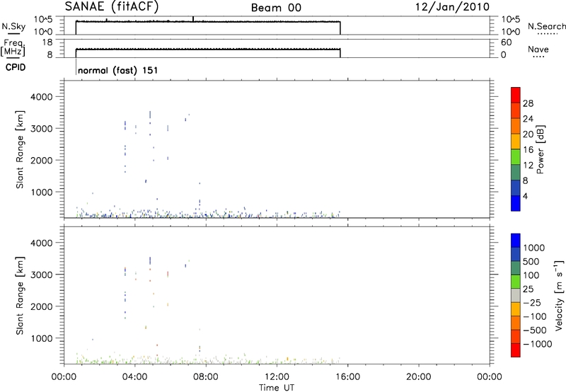Pick the yellow power swatch between 16 and 20
566x392 pixels.
click(516, 142)
